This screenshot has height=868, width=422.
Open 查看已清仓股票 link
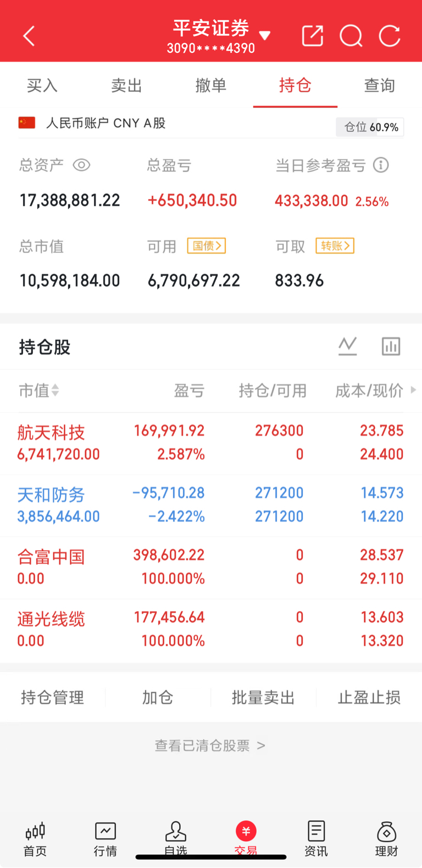coord(210,745)
